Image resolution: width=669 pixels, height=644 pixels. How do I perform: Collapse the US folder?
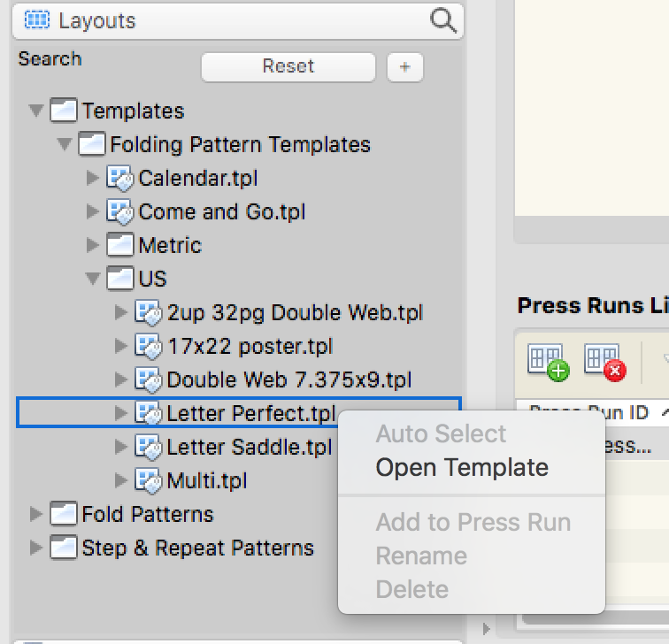click(x=92, y=280)
